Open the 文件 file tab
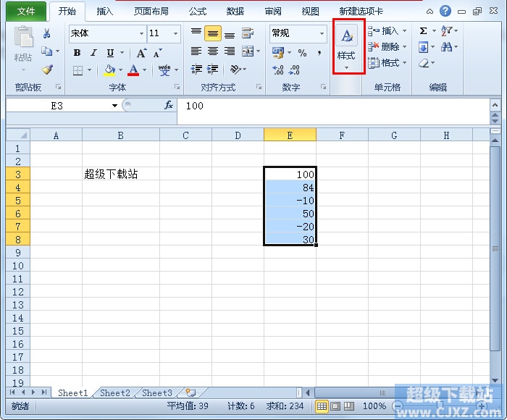 pos(26,12)
